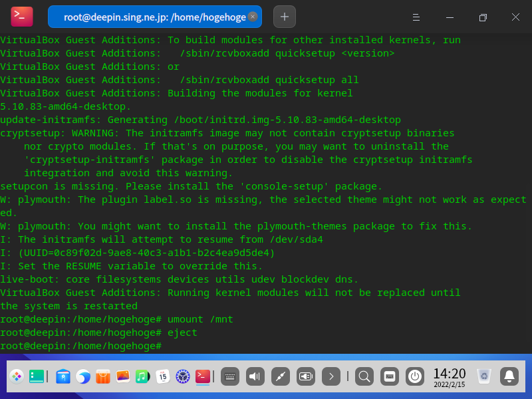Screen dimensions: 532x399
Task: Open the App Store bag icon
Action: tap(103, 376)
